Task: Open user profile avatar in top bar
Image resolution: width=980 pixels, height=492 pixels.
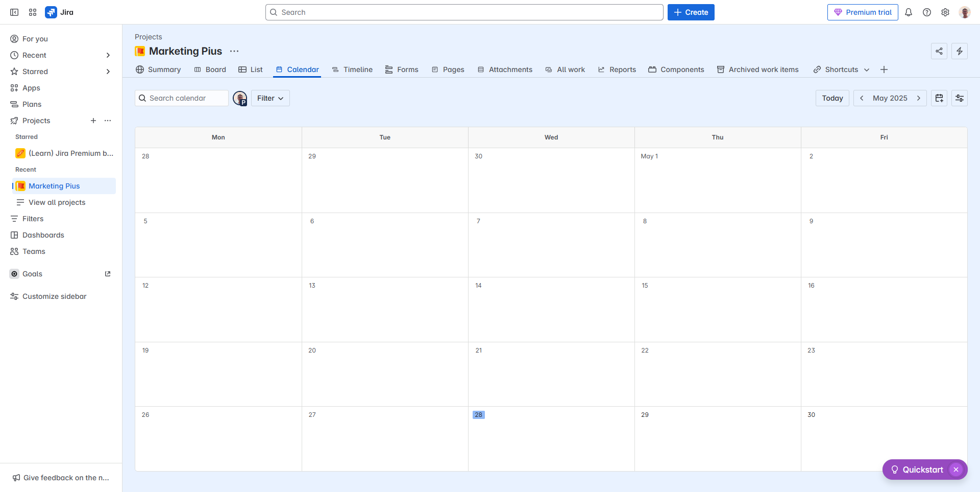Action: (965, 12)
